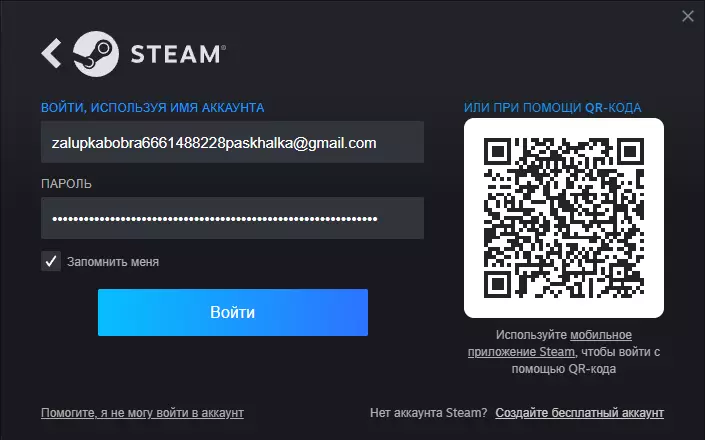Image resolution: width=705 pixels, height=440 pixels.
Task: Focus the masked password field
Action: click(232, 218)
